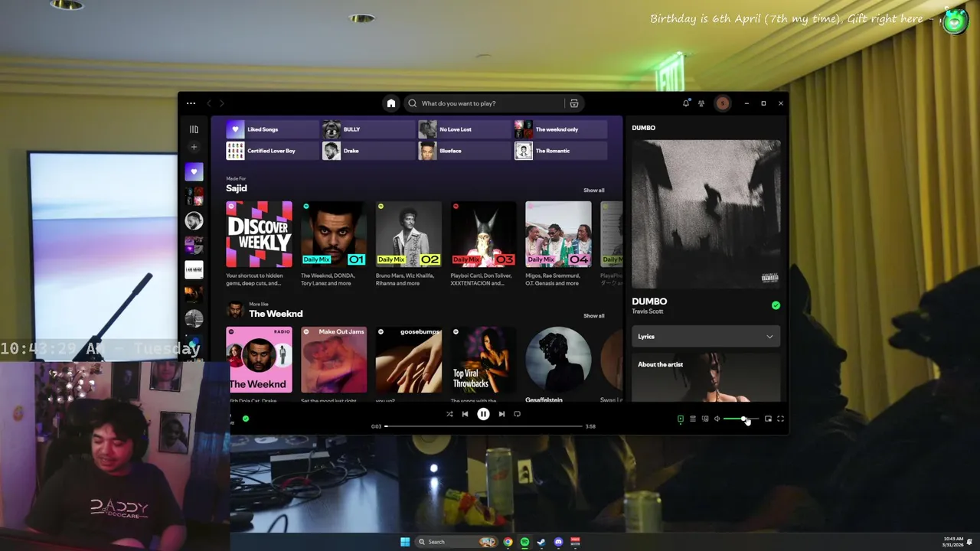Open the Make Out Jams playlist card

(334, 360)
